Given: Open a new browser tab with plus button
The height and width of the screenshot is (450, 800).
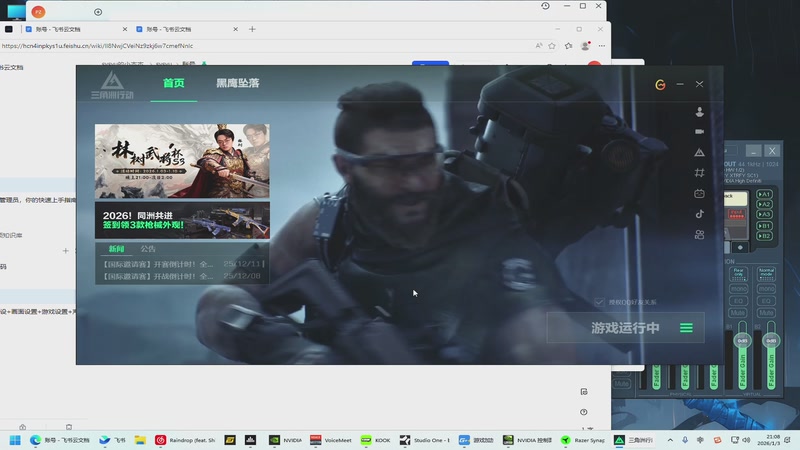Looking at the screenshot, I should pos(252,29).
